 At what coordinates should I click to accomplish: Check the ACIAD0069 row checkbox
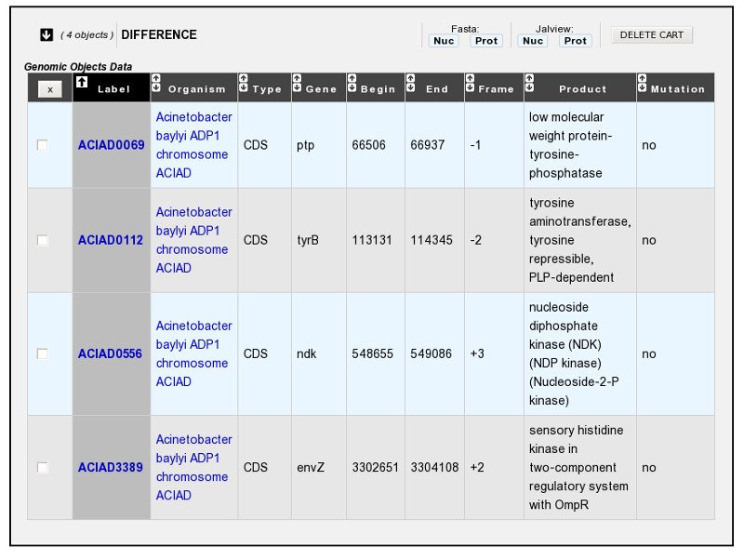(x=42, y=145)
